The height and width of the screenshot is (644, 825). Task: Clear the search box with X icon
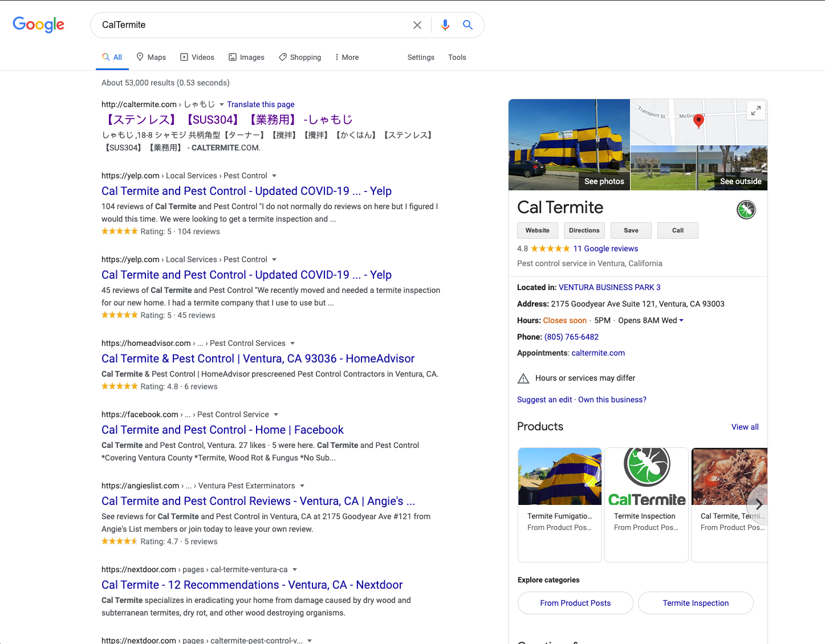pyautogui.click(x=417, y=25)
